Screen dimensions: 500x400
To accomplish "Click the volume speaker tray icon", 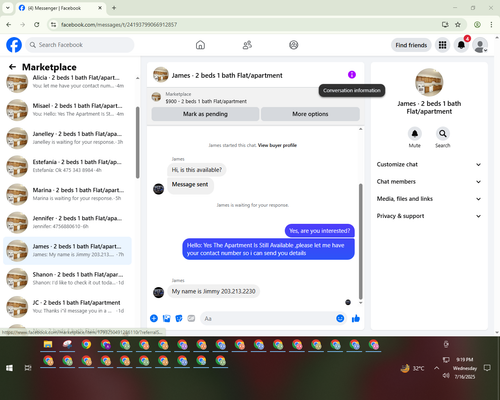I will (x=446, y=376).
